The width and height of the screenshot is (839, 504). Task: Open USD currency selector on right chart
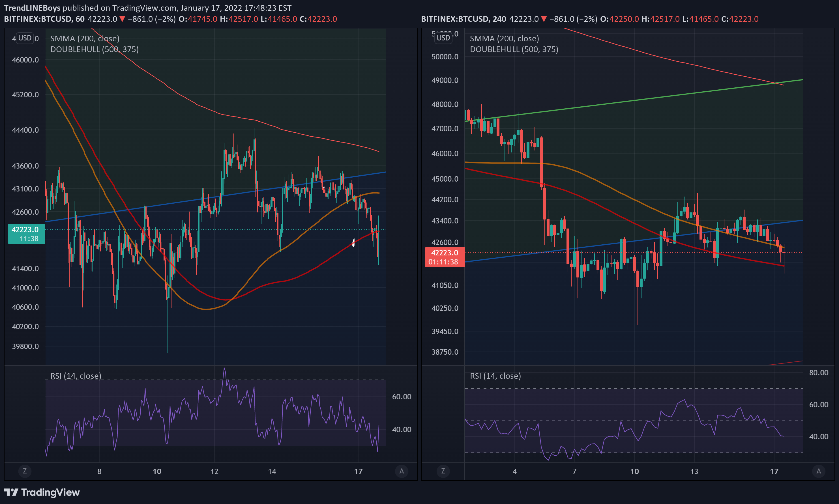[443, 38]
